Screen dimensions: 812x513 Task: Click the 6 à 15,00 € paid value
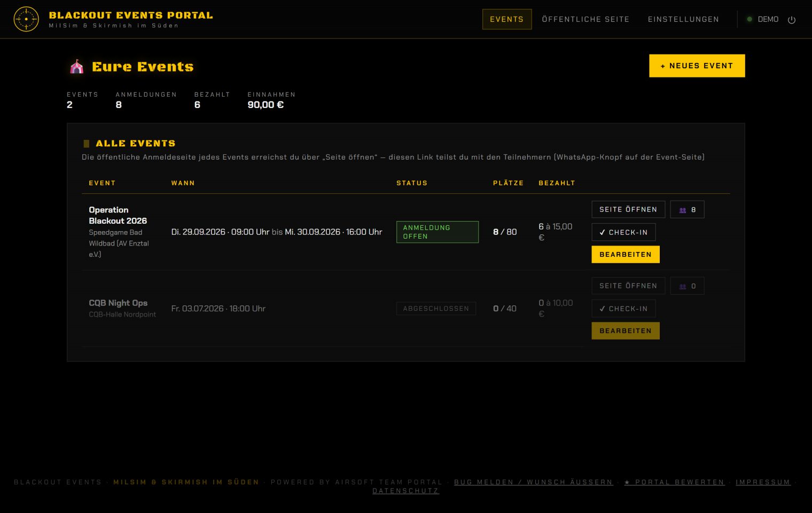pyautogui.click(x=556, y=232)
